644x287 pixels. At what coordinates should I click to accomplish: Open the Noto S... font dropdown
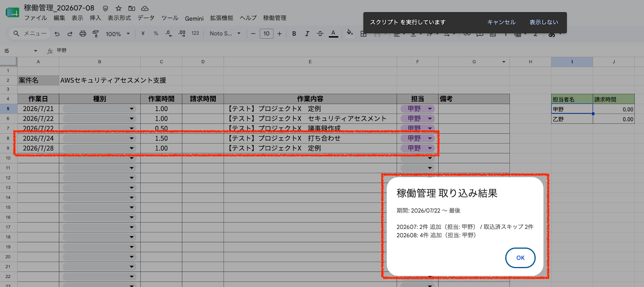225,33
